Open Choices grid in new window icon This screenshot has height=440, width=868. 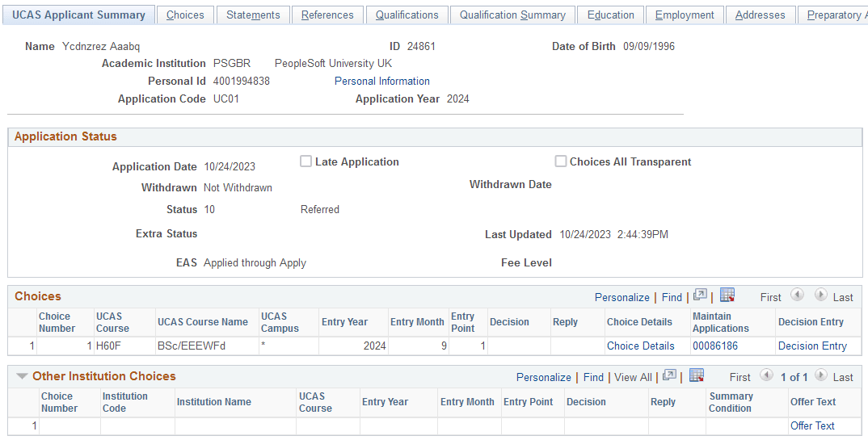[700, 295]
